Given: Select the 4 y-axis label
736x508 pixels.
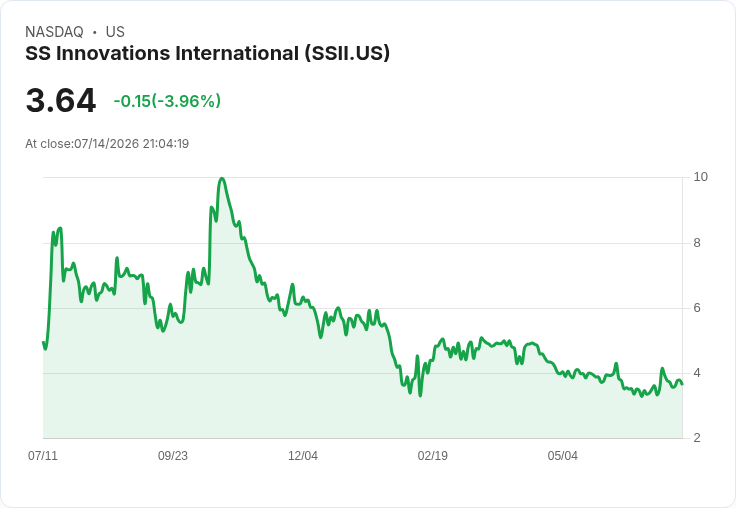Looking at the screenshot, I should tap(697, 373).
